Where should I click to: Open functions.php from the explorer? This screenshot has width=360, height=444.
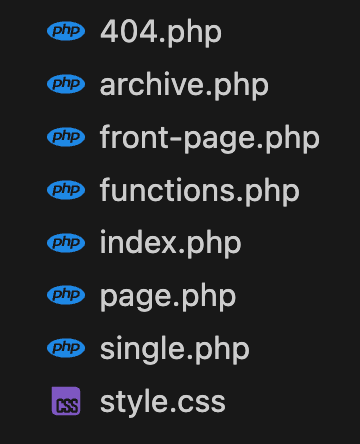pyautogui.click(x=200, y=191)
